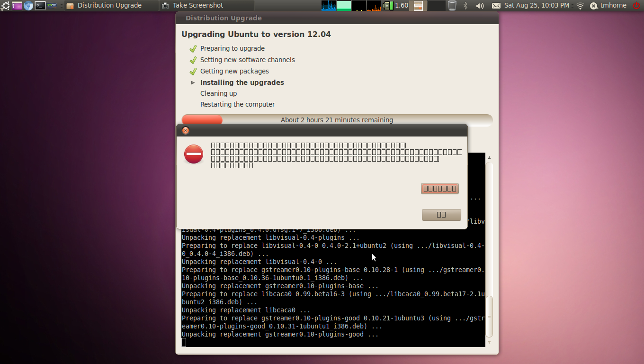Open the messaging mail envelope menu

point(496,6)
